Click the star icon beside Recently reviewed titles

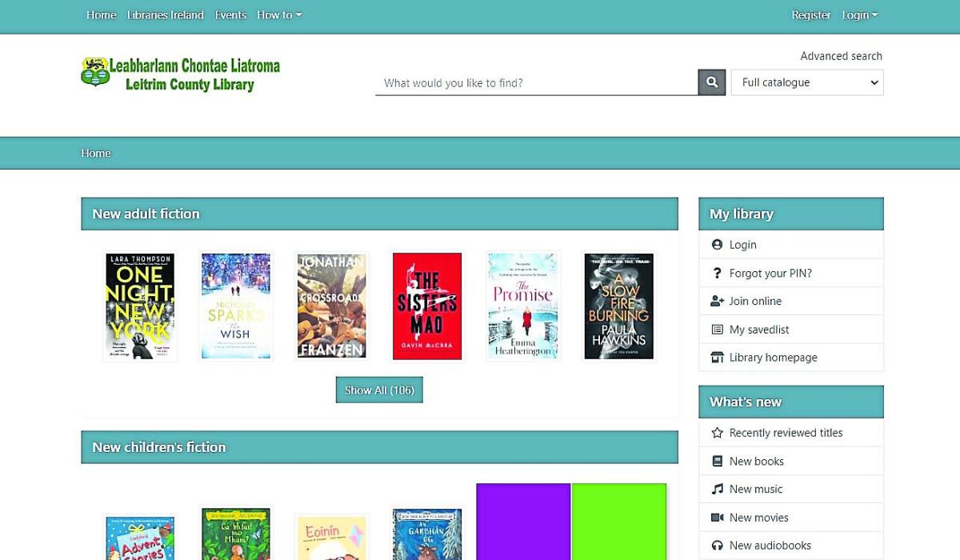pos(718,432)
